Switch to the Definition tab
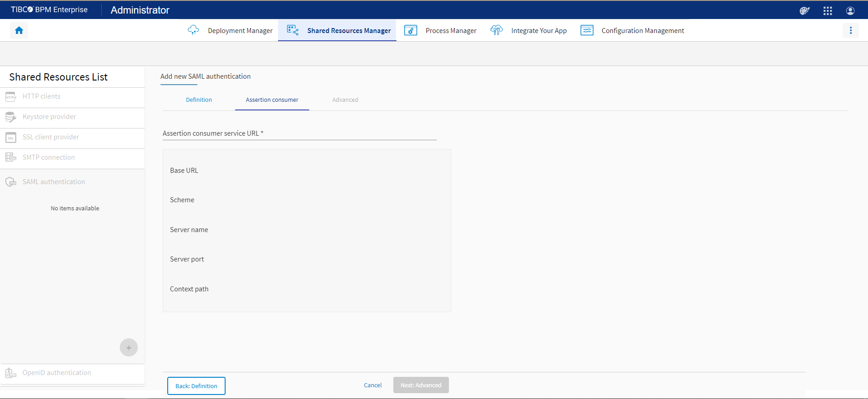The width and height of the screenshot is (868, 399). pyautogui.click(x=199, y=100)
